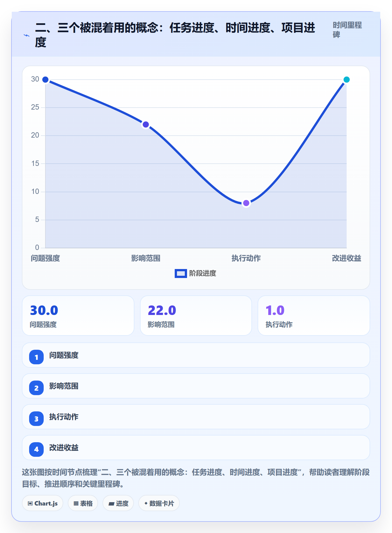Click the number 3 badge for 执行动作
Screen dimensions: 392x533
coord(36,419)
